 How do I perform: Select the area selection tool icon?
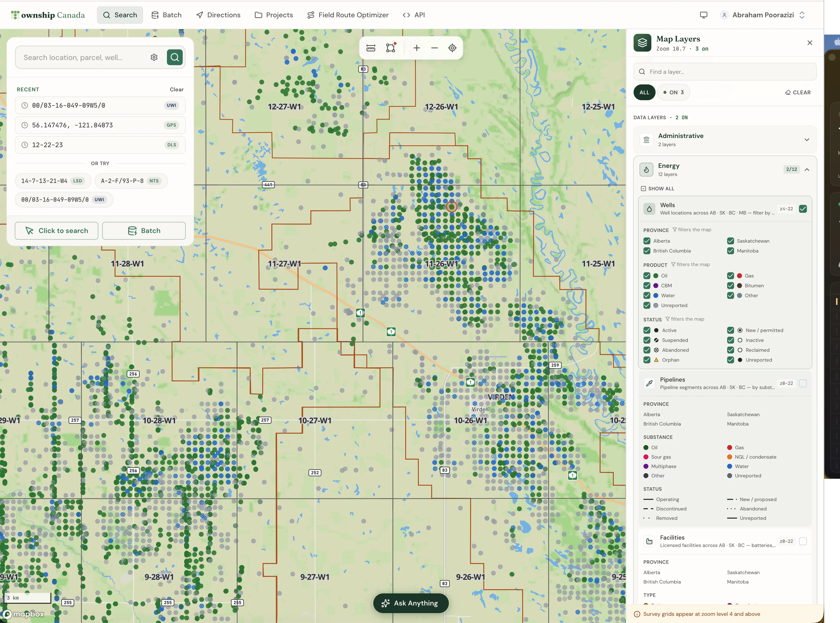(391, 48)
